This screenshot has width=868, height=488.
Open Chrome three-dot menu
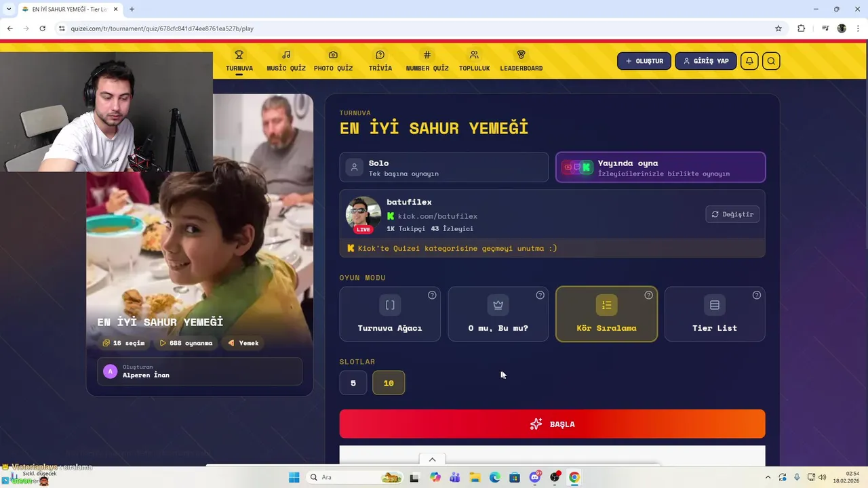pyautogui.click(x=857, y=28)
